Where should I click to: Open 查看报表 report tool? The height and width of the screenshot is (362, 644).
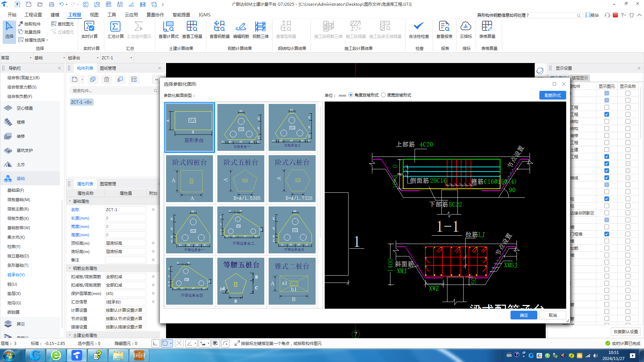(x=444, y=29)
